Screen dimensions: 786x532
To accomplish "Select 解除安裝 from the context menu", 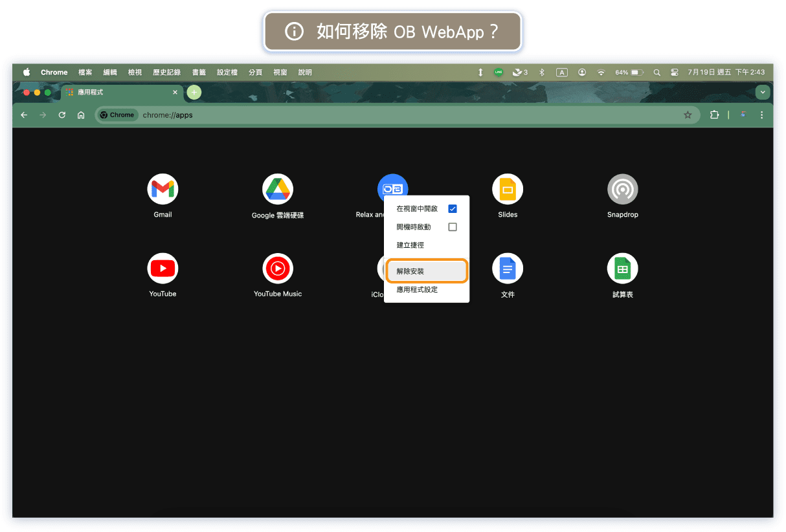I will click(x=426, y=271).
